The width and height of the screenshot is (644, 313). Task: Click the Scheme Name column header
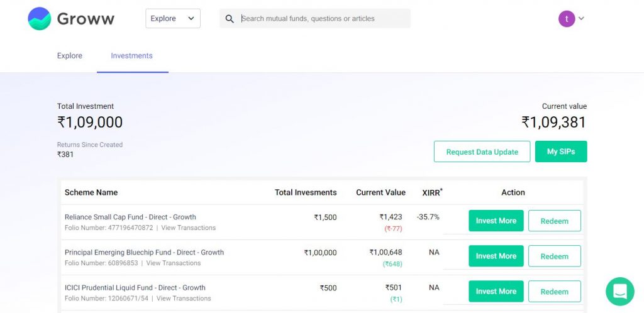click(91, 192)
